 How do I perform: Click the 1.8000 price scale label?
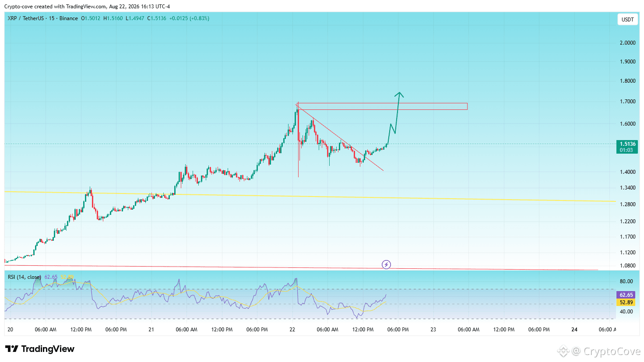pyautogui.click(x=627, y=81)
